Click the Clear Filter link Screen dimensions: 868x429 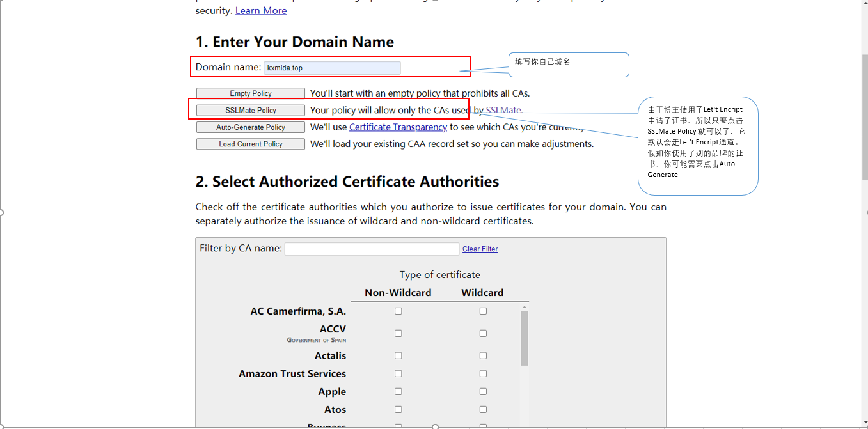pos(480,249)
